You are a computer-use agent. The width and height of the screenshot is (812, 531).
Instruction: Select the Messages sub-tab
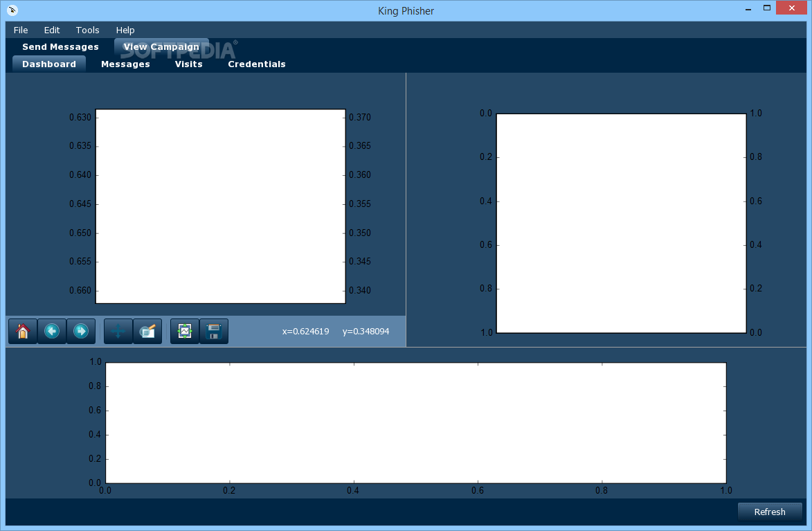click(125, 64)
